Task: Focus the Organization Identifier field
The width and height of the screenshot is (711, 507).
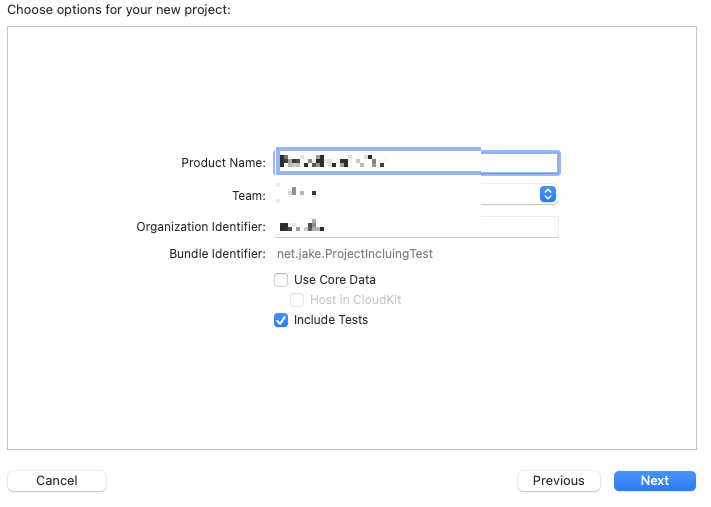Action: 416,227
